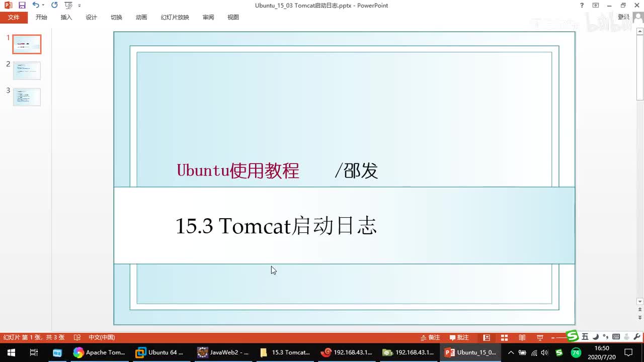This screenshot has width=644, height=362.
Task: Click the Sogou green S tray icon
Action: (x=559, y=352)
